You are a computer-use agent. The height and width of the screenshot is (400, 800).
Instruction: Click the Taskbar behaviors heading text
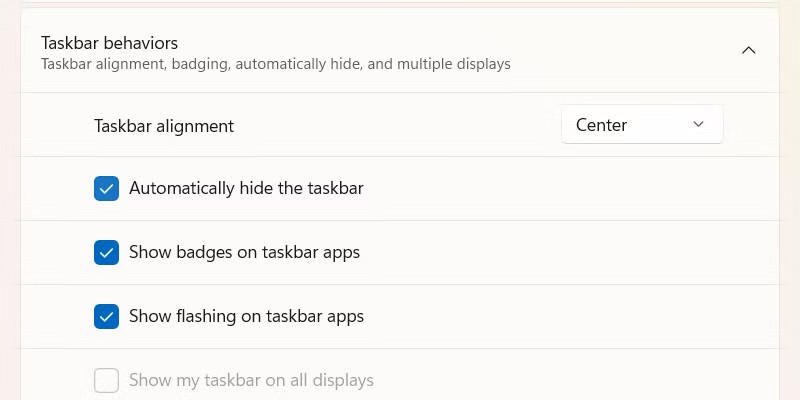point(109,43)
